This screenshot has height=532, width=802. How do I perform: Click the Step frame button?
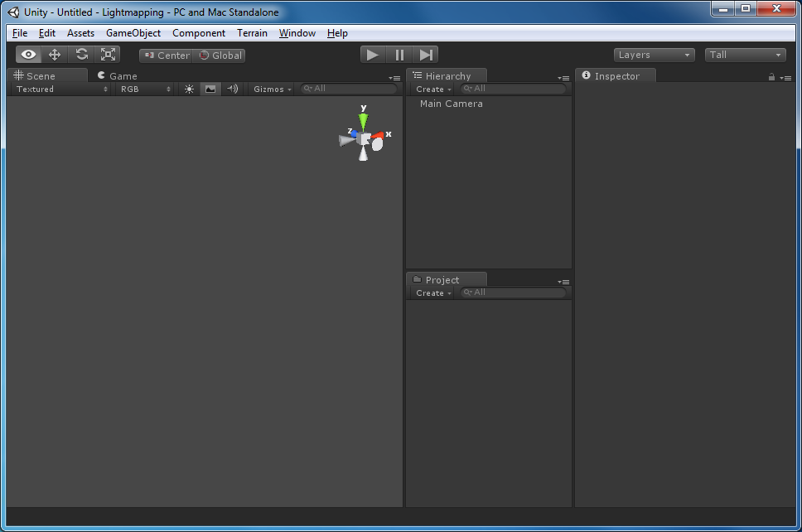pyautogui.click(x=426, y=55)
